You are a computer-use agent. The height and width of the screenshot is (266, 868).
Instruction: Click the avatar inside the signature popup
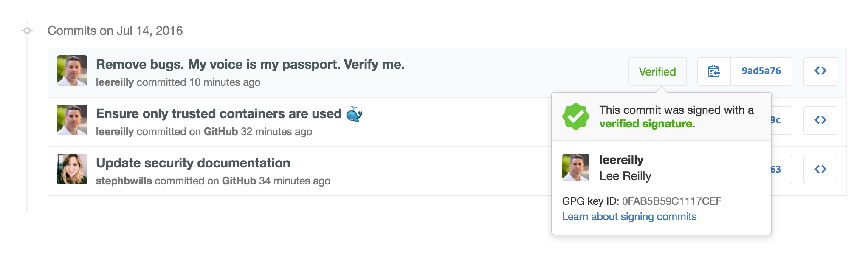(x=575, y=167)
